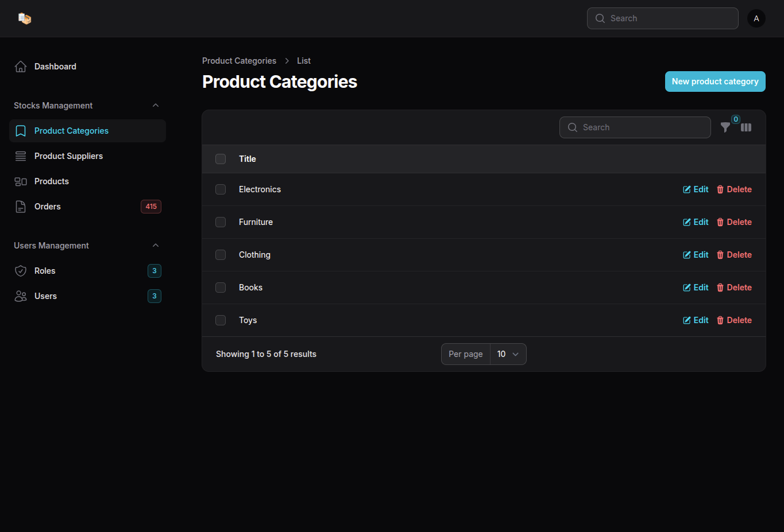
Task: Click the Users people icon in sidebar
Action: click(x=21, y=296)
